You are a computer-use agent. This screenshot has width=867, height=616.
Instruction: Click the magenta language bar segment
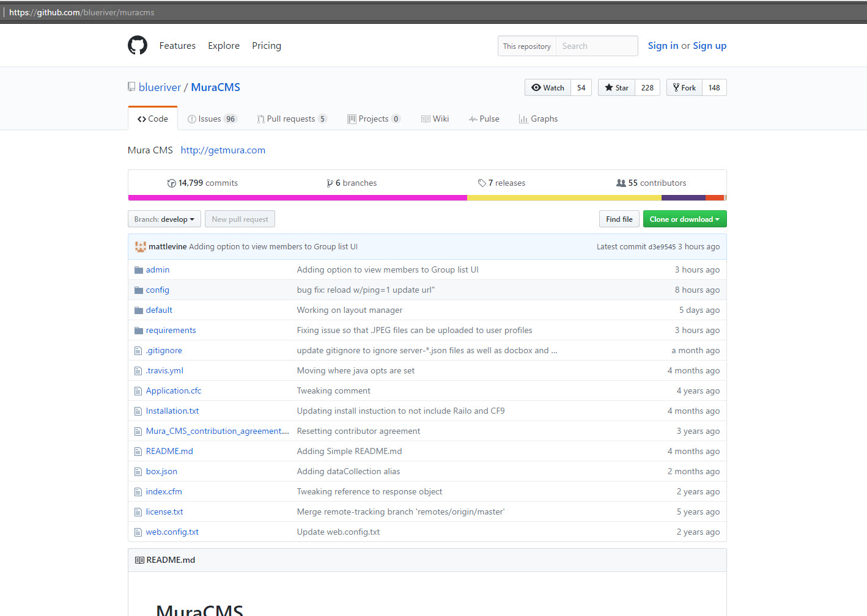click(298, 197)
